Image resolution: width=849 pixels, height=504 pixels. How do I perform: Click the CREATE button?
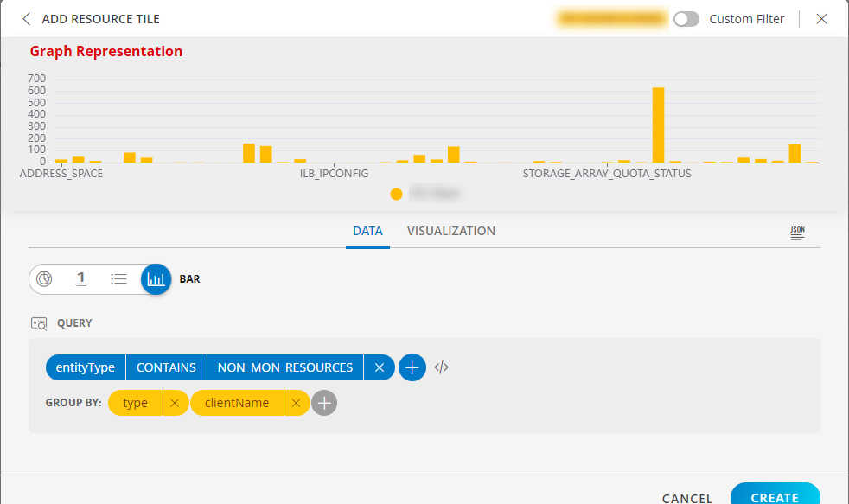click(775, 496)
